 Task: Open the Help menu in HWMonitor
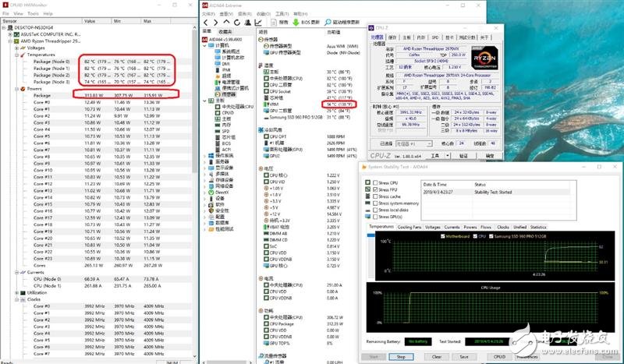coord(48,13)
